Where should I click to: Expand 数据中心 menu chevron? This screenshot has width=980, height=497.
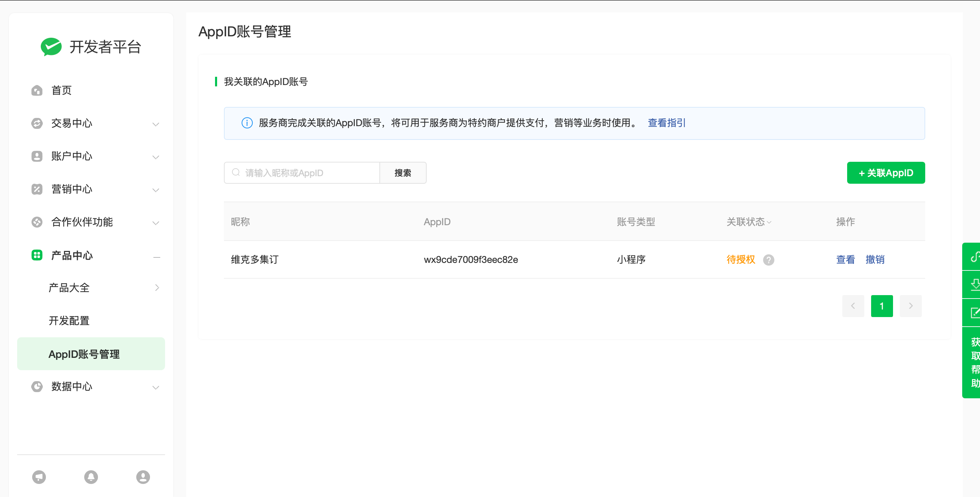click(155, 387)
